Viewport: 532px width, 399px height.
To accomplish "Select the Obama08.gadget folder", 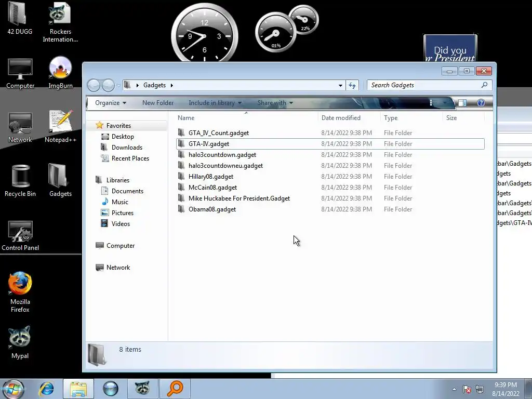I will pyautogui.click(x=330, y=209).
